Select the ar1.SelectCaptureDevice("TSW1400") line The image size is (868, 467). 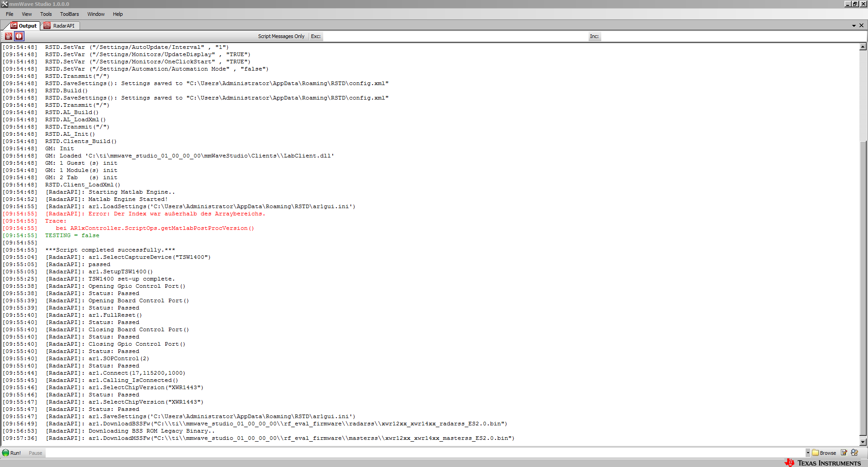107,257
